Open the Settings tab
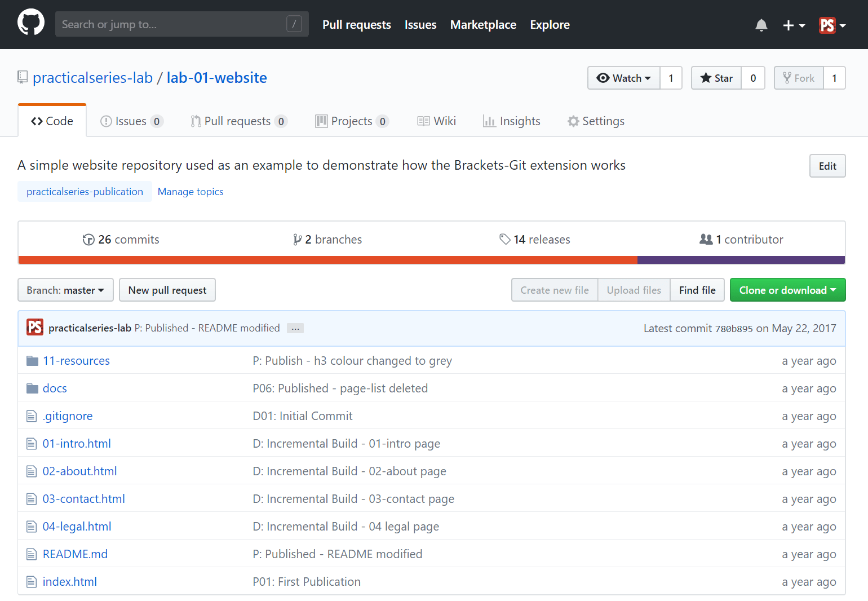This screenshot has width=868, height=601. tap(596, 121)
